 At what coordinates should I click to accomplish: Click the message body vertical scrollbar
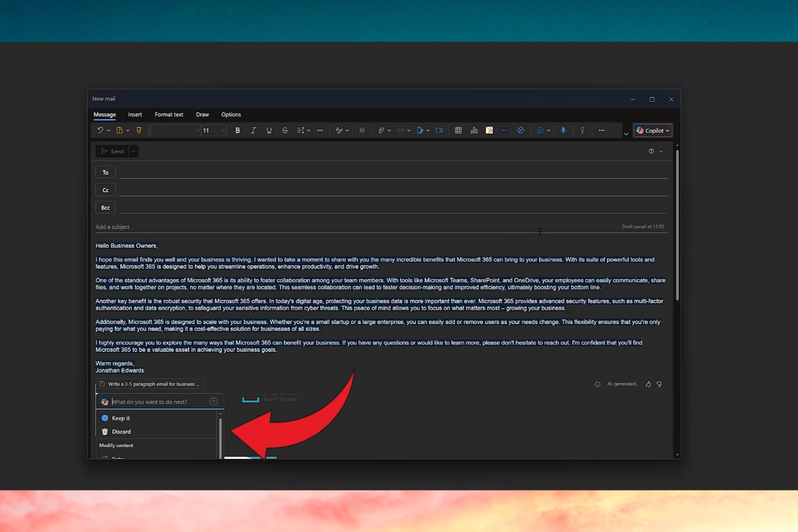click(678, 225)
